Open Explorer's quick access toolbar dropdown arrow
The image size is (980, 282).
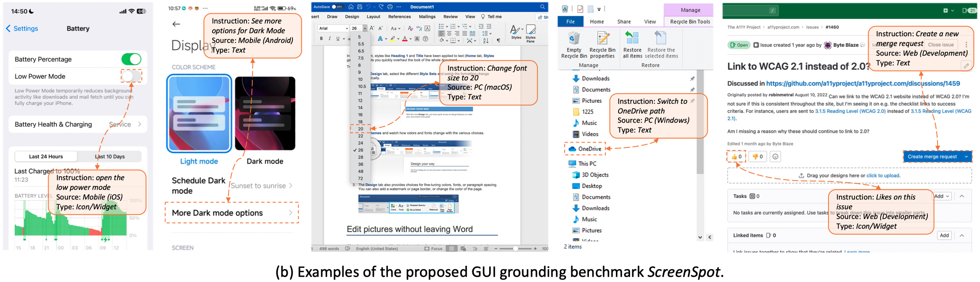tap(599, 9)
